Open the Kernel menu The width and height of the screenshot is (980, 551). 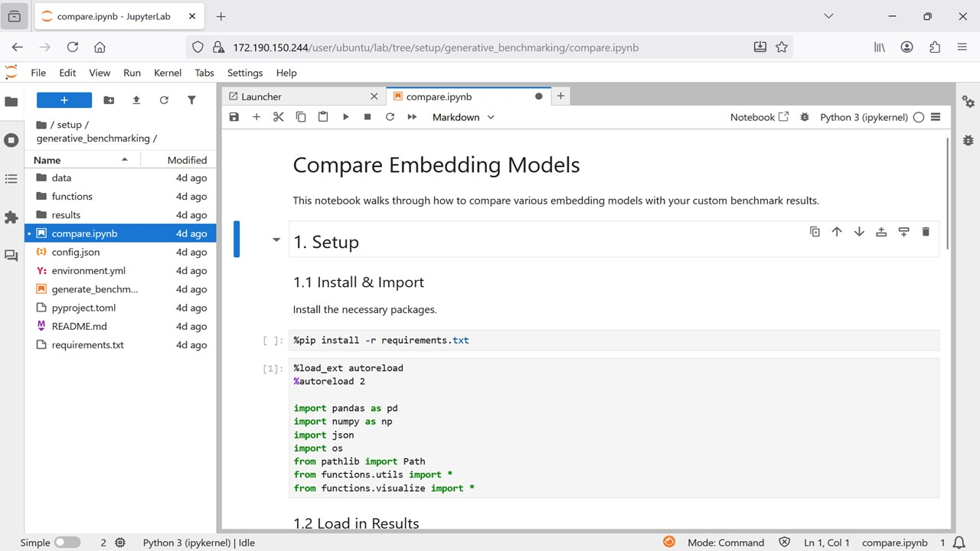pyautogui.click(x=168, y=73)
